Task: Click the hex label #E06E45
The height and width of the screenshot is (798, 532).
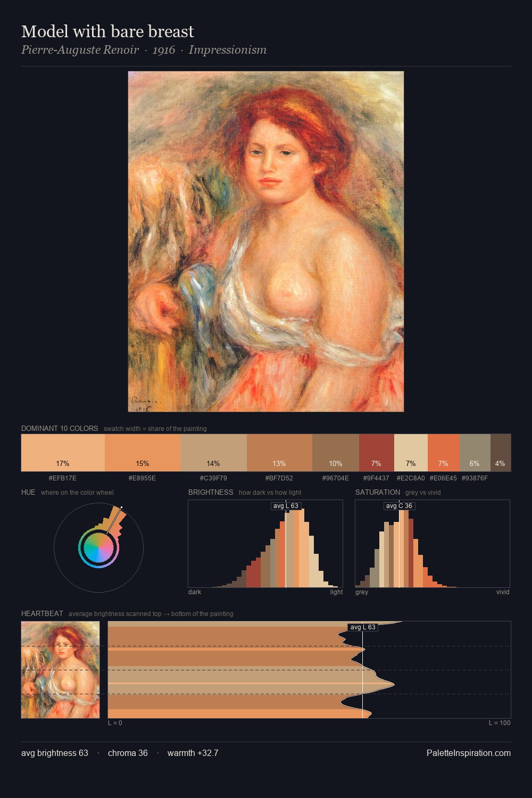Action: click(x=444, y=478)
